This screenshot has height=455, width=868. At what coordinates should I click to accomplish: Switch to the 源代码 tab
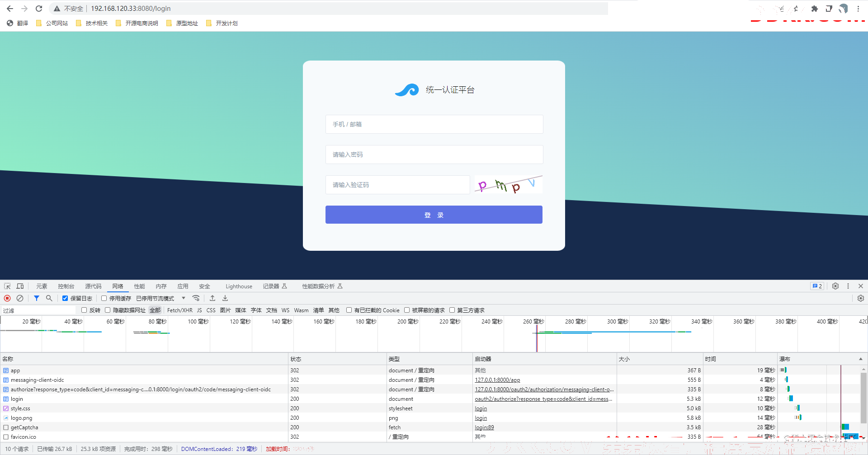[x=93, y=286]
